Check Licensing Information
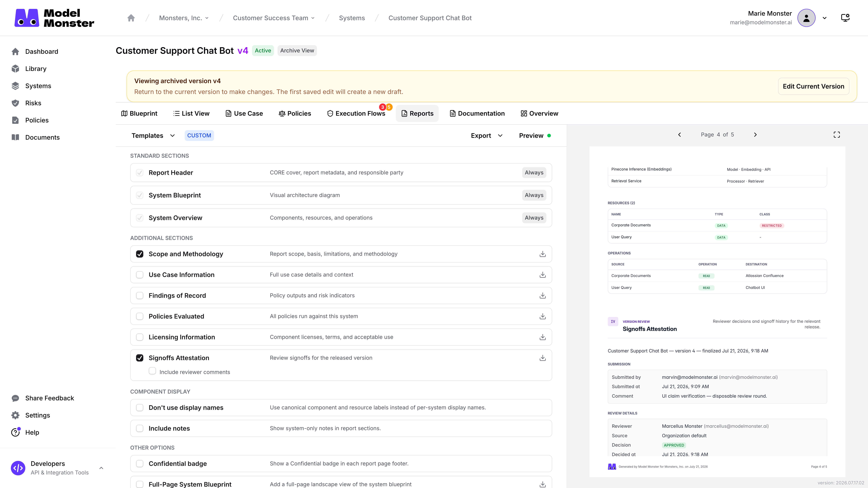868x488 pixels. 140,337
